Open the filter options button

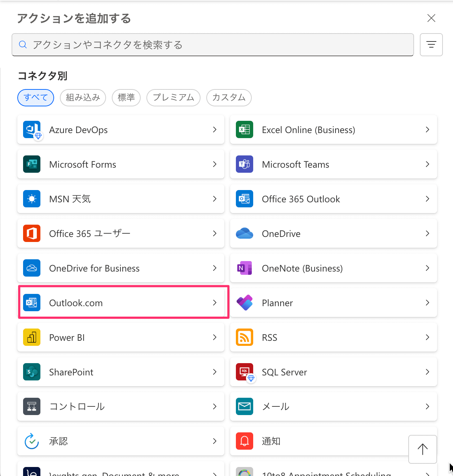431,45
